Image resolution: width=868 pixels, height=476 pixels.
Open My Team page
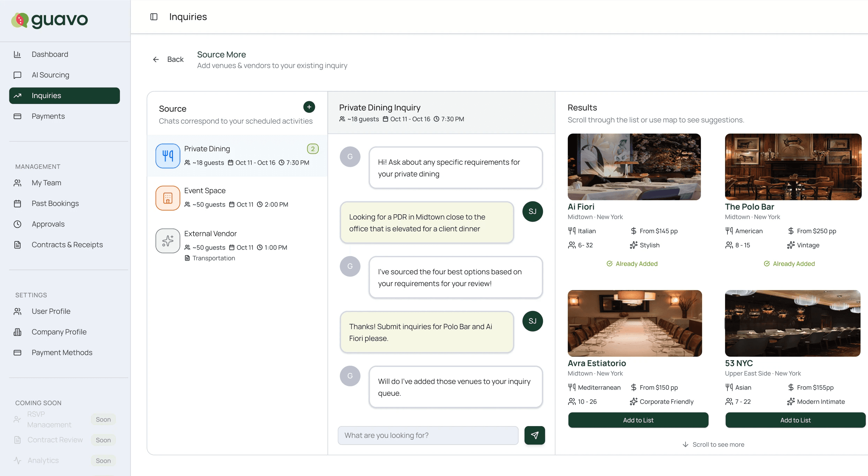pyautogui.click(x=65, y=183)
